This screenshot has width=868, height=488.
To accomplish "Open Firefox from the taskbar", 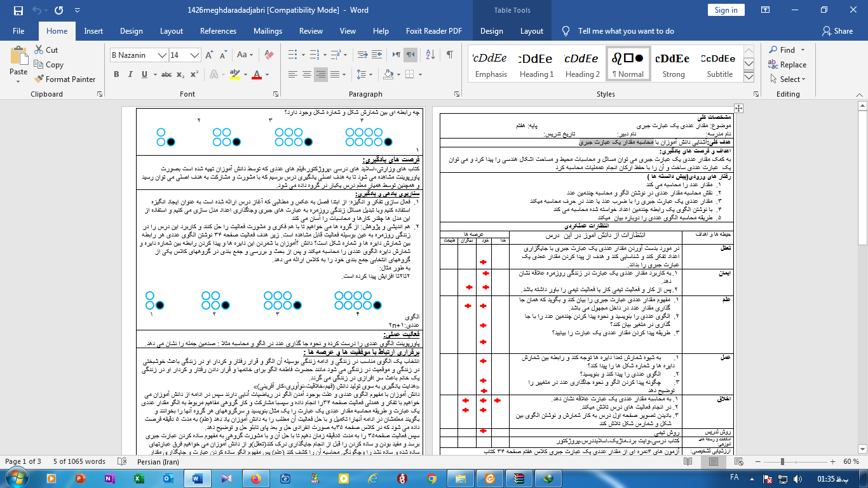I will click(x=255, y=478).
